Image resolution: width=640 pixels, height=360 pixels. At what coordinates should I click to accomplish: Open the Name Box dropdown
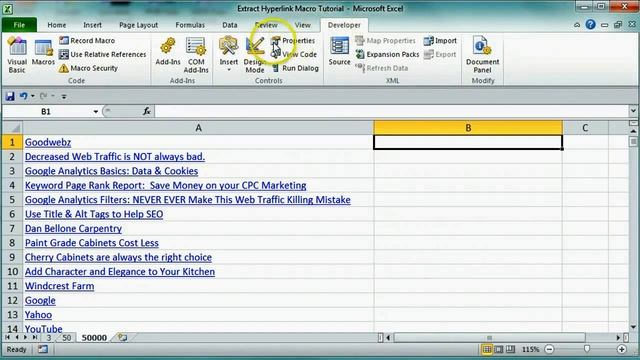click(x=96, y=111)
